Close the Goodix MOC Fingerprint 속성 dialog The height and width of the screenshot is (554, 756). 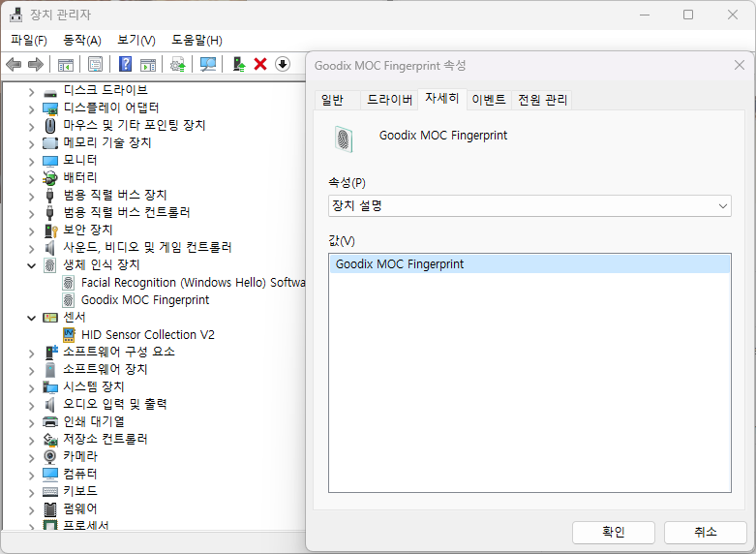pyautogui.click(x=740, y=65)
